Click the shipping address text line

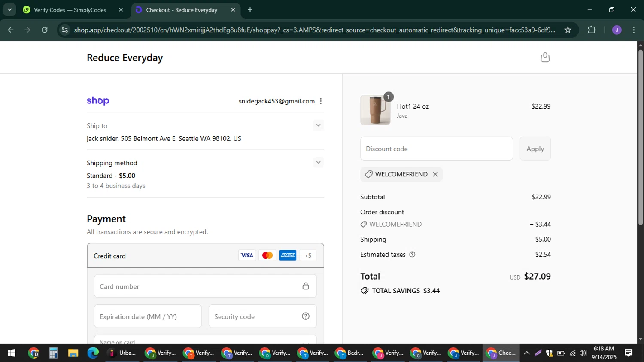pyautogui.click(x=164, y=139)
